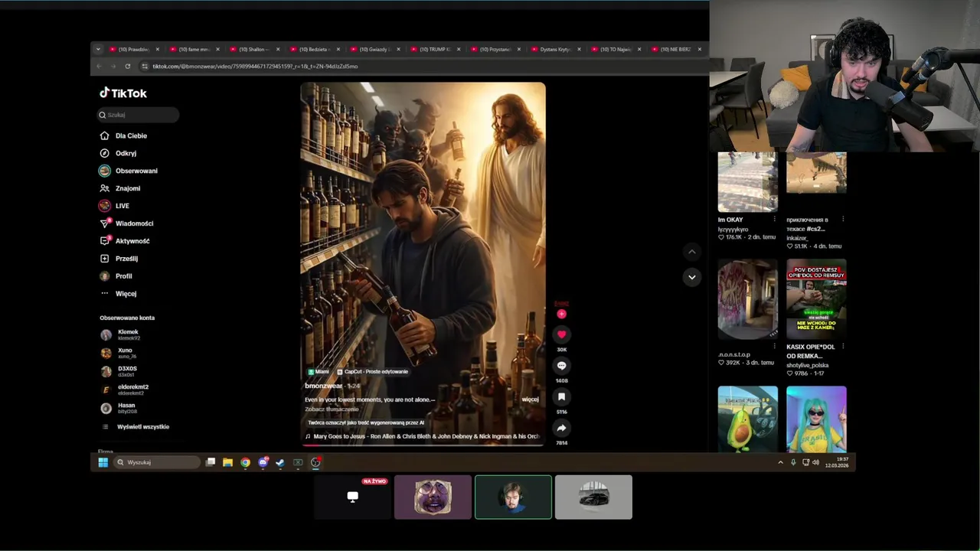Open options for Im OKAY video
The image size is (980, 551).
tap(774, 220)
